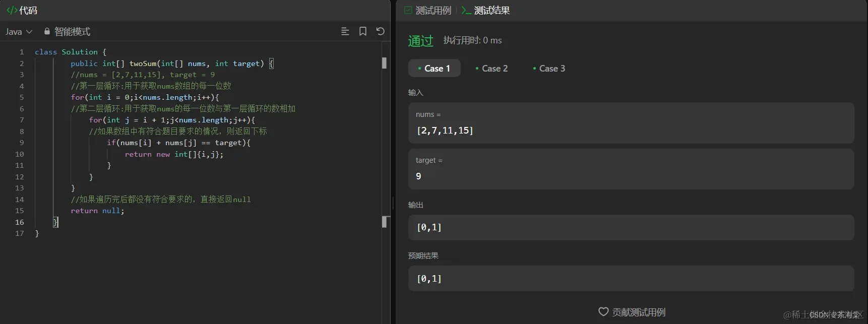This screenshot has width=868, height=324.
Task: Click the 'class Solution {' code line
Action: point(71,52)
